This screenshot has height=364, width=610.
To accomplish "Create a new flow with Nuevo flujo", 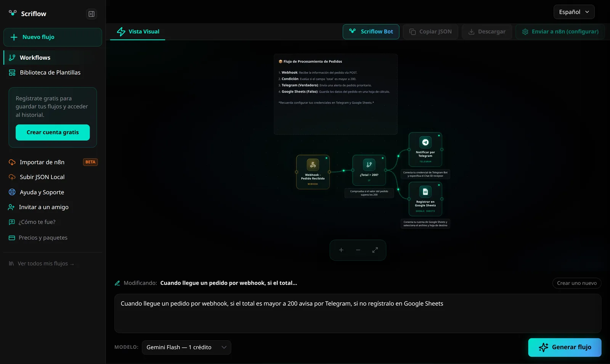I will tap(53, 37).
